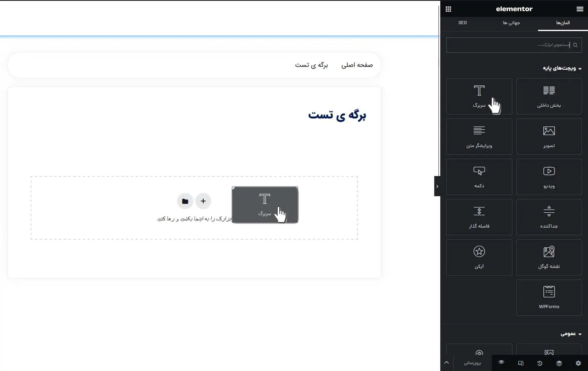Open the History icon
This screenshot has width=588, height=371.
click(x=540, y=363)
